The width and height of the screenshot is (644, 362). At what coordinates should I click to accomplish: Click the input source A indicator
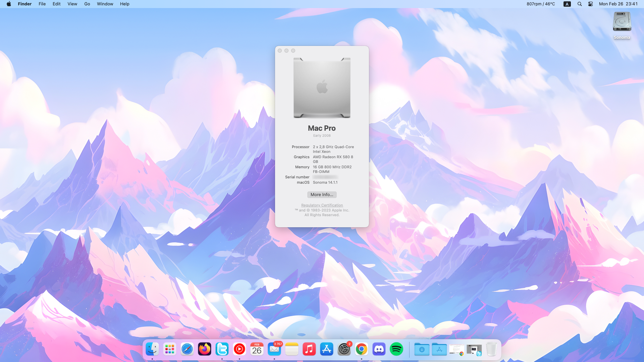click(x=567, y=4)
